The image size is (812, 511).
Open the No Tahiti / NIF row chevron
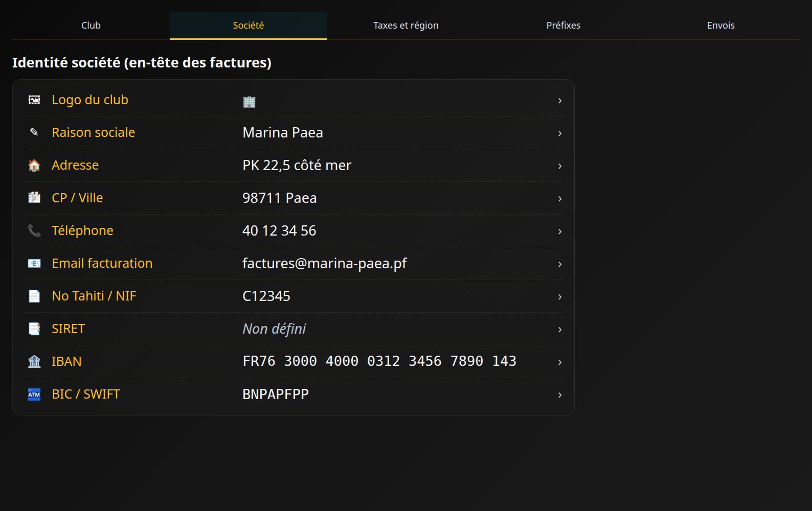click(560, 297)
